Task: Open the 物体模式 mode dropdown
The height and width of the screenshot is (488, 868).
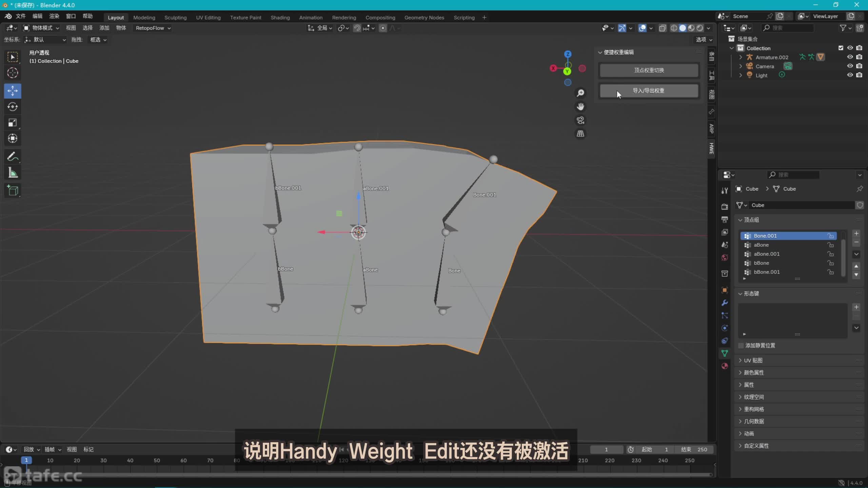Action: tap(41, 28)
